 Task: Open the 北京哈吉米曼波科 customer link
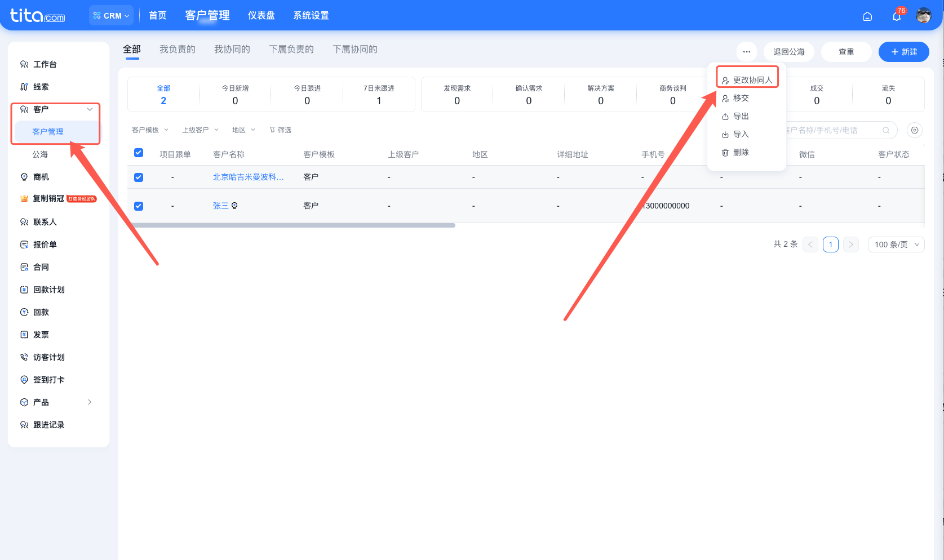coord(249,177)
